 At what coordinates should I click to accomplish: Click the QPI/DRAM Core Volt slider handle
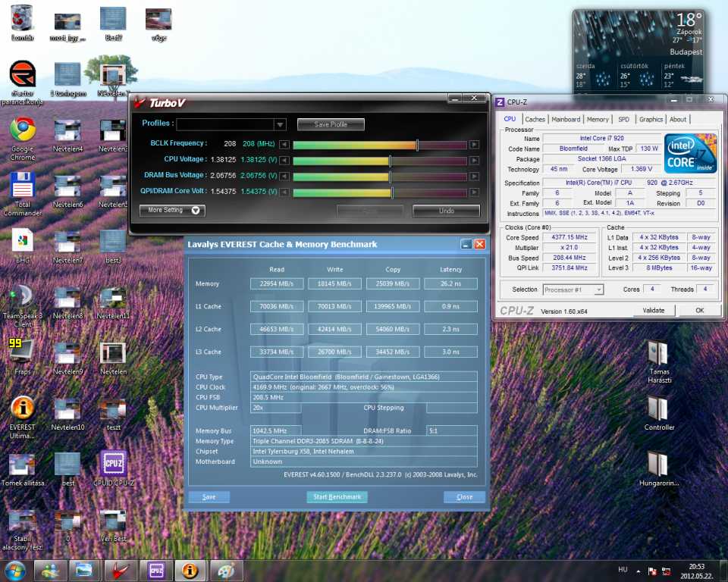(x=392, y=192)
